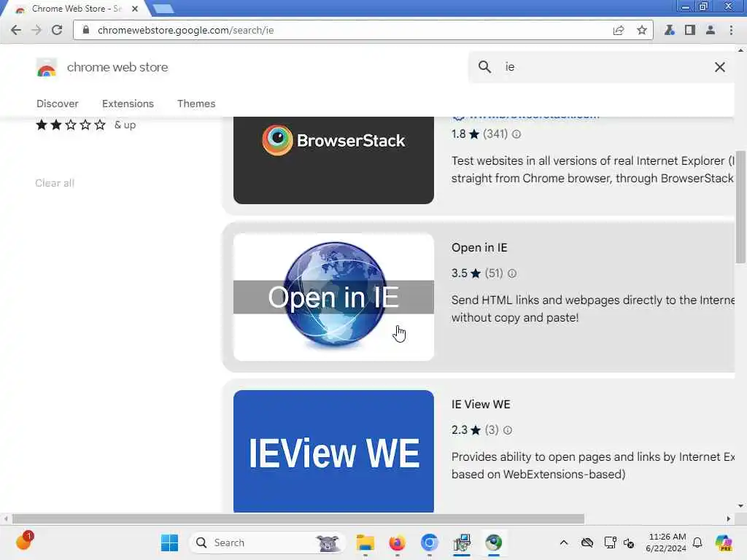Open the 'Open in IE' extension thumbnail

pos(333,297)
